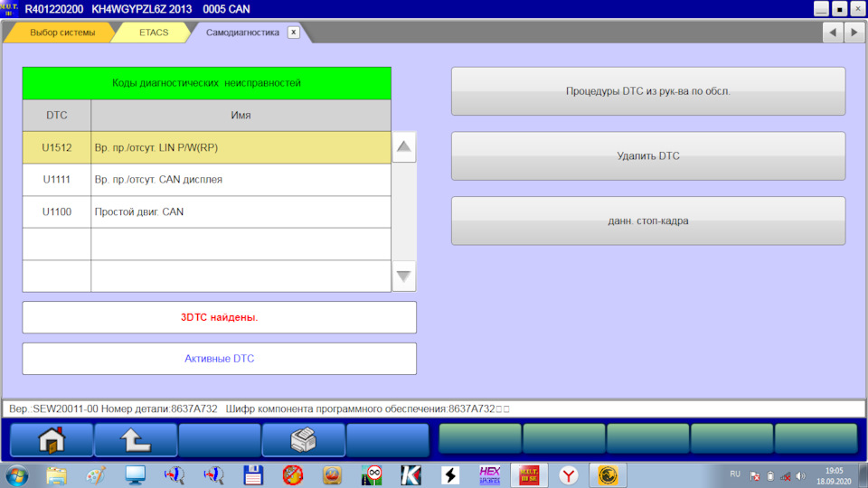This screenshot has height=488, width=868.
Task: Click the back up-arrow toolbar button
Action: tap(136, 440)
